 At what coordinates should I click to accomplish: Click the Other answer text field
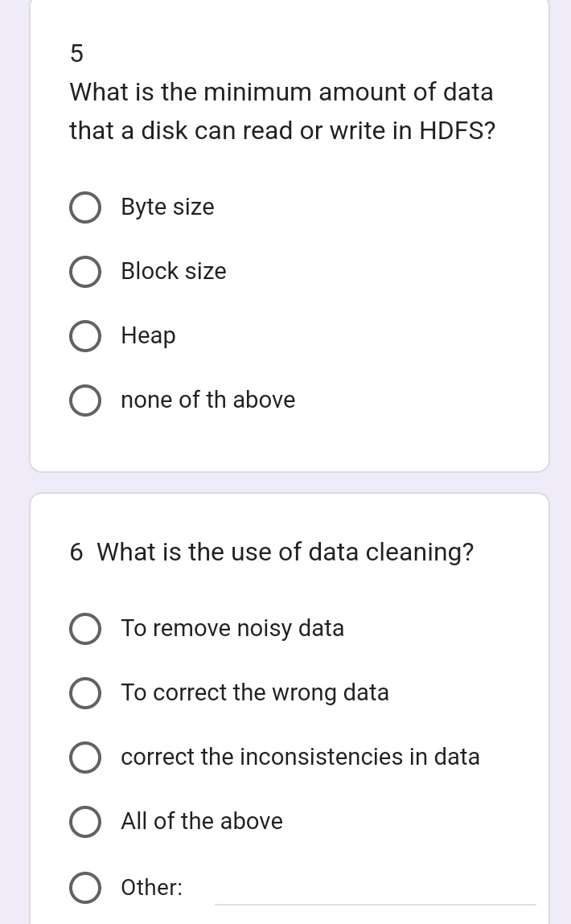click(x=376, y=888)
